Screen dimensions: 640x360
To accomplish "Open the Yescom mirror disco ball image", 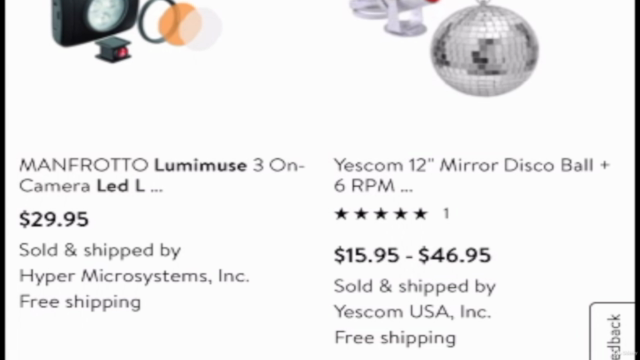I will [x=445, y=47].
